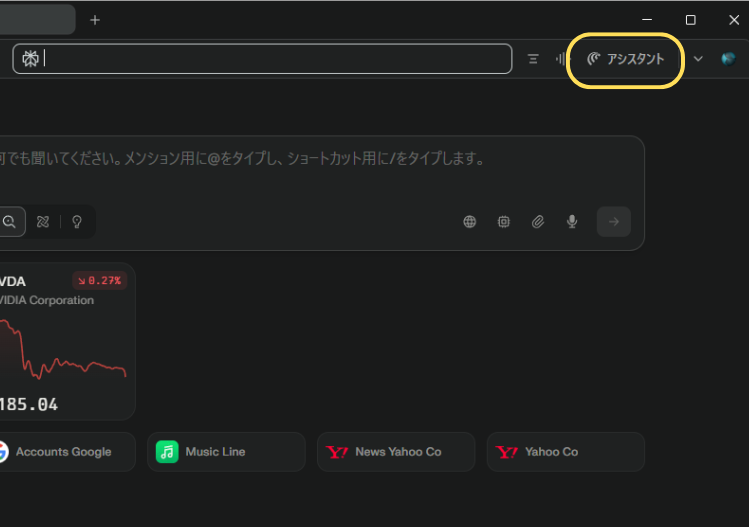
Task: Switch to the research mode toggle
Action: click(42, 222)
